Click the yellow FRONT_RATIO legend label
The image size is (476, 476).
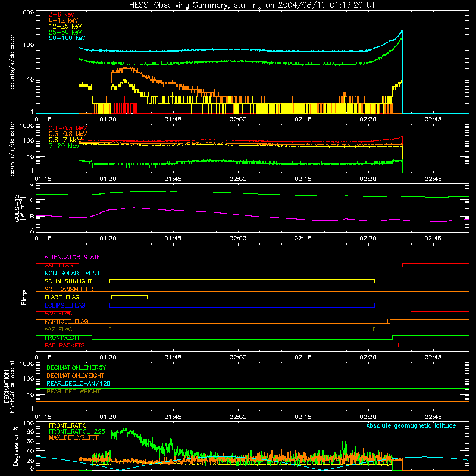[68, 425]
